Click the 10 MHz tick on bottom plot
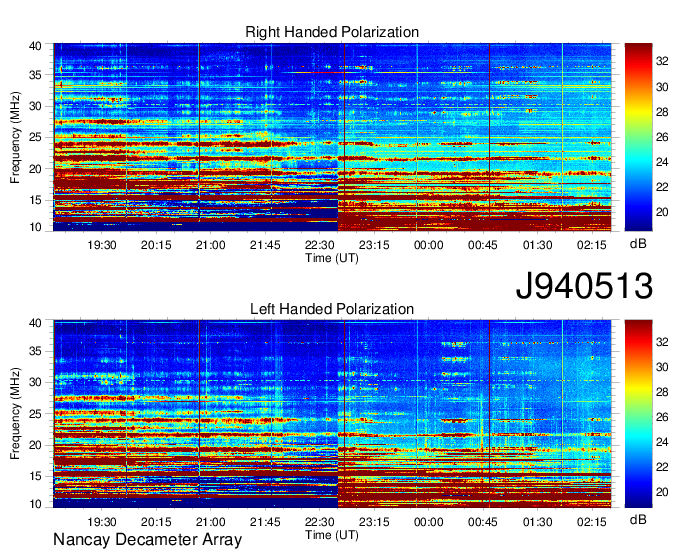 pyautogui.click(x=35, y=504)
